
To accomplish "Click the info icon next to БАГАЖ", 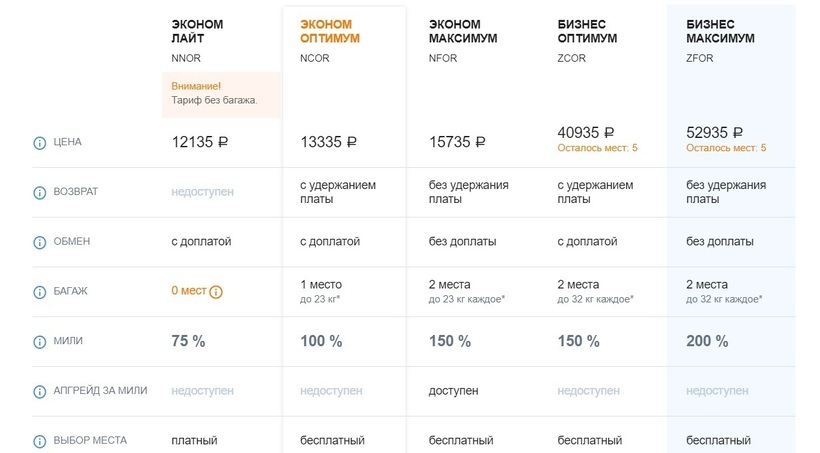I will 40,292.
